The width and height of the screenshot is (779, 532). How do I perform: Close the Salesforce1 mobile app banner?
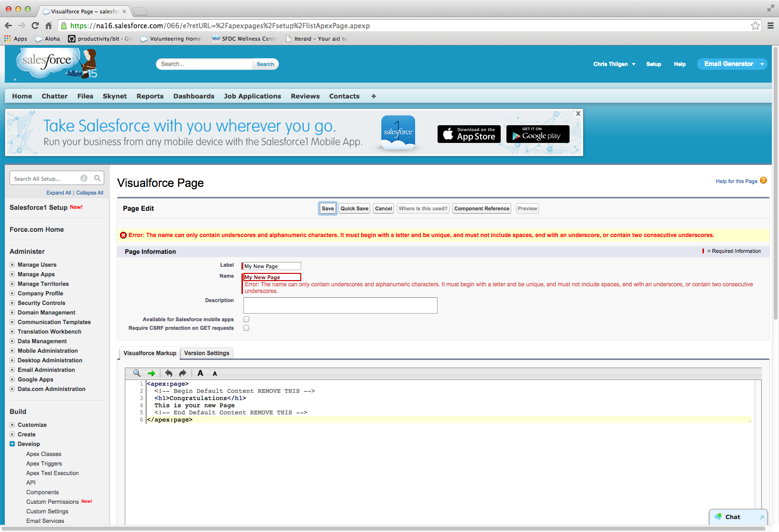point(578,114)
